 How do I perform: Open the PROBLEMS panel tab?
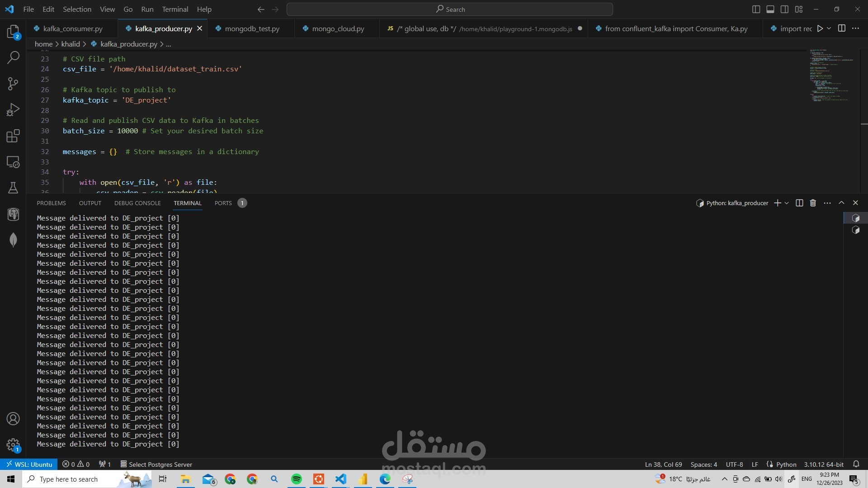51,203
